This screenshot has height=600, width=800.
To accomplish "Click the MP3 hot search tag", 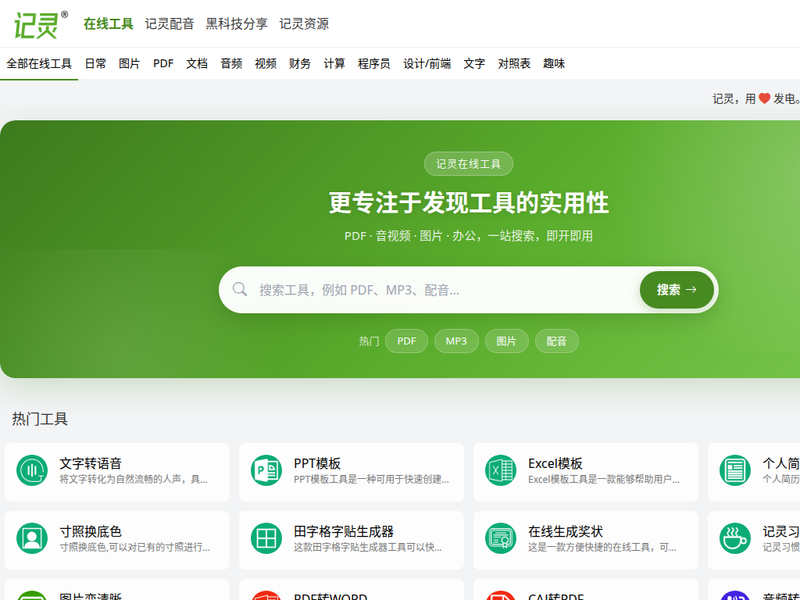I will point(456,341).
